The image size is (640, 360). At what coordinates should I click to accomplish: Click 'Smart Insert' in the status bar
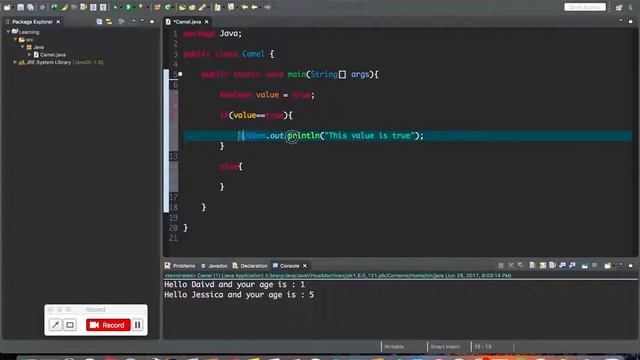(445, 347)
